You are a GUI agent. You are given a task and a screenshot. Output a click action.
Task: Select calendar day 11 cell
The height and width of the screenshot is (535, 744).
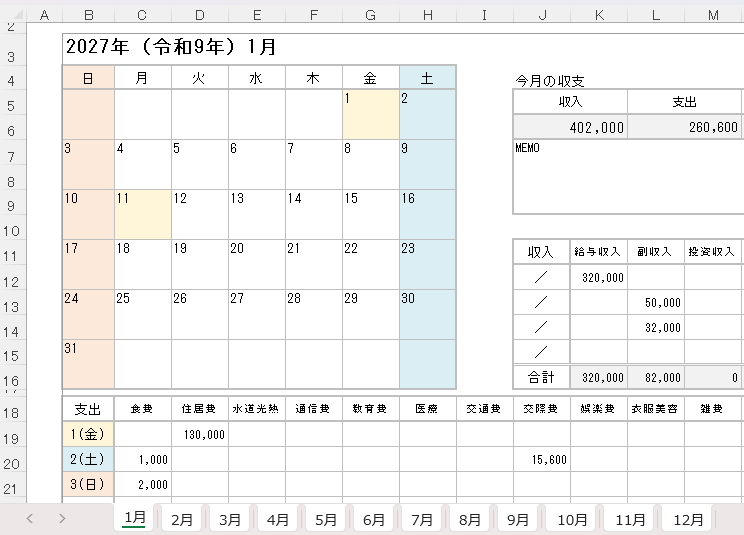click(143, 214)
